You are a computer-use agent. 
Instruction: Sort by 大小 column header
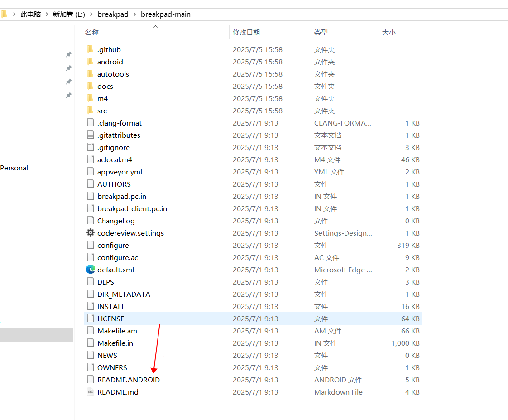(x=389, y=32)
